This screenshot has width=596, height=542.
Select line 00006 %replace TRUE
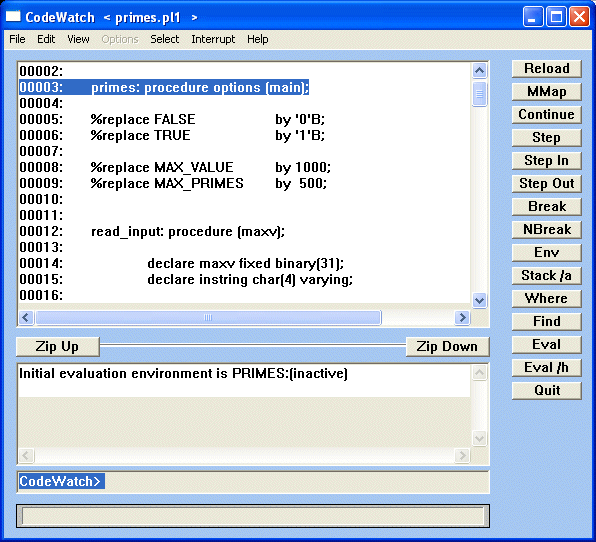click(x=172, y=135)
